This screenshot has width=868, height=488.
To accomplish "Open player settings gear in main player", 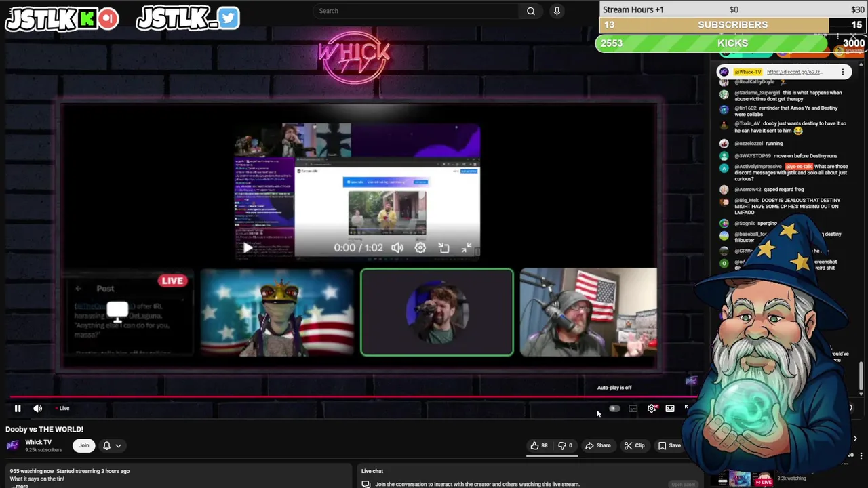I will tap(652, 409).
